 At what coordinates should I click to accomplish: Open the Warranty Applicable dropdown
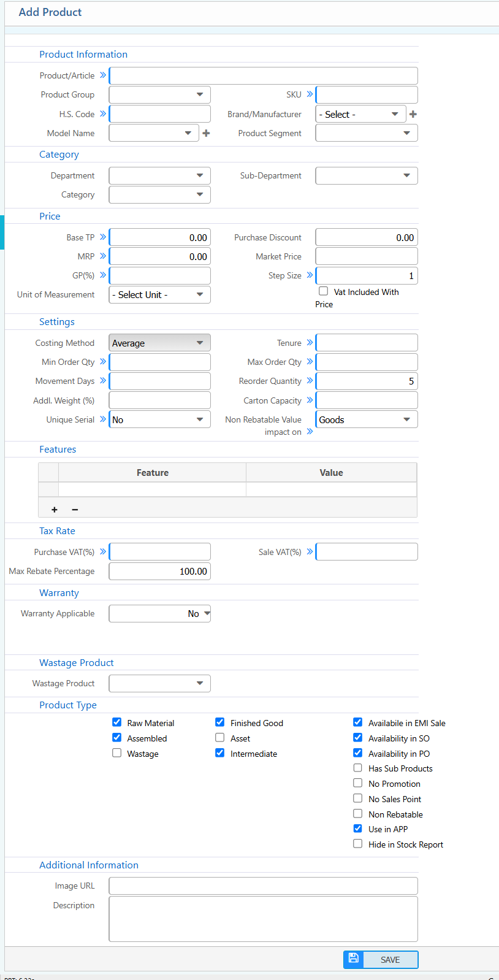pyautogui.click(x=159, y=613)
